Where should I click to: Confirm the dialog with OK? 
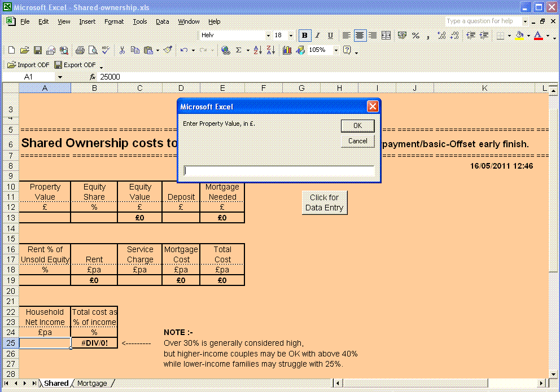(x=357, y=126)
